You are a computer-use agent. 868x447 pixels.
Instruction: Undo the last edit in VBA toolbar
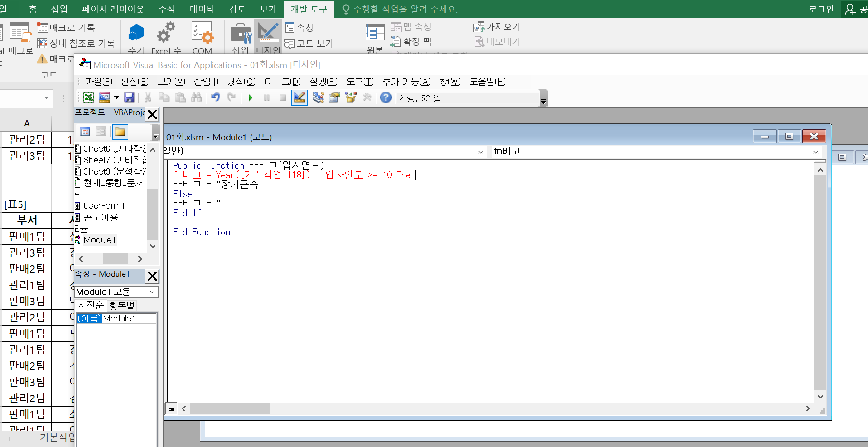(215, 97)
